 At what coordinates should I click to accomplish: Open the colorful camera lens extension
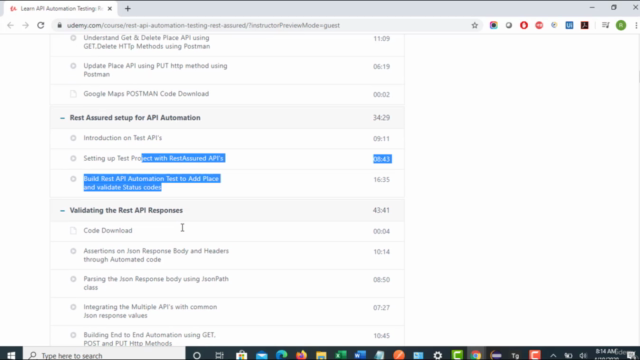tap(493, 25)
